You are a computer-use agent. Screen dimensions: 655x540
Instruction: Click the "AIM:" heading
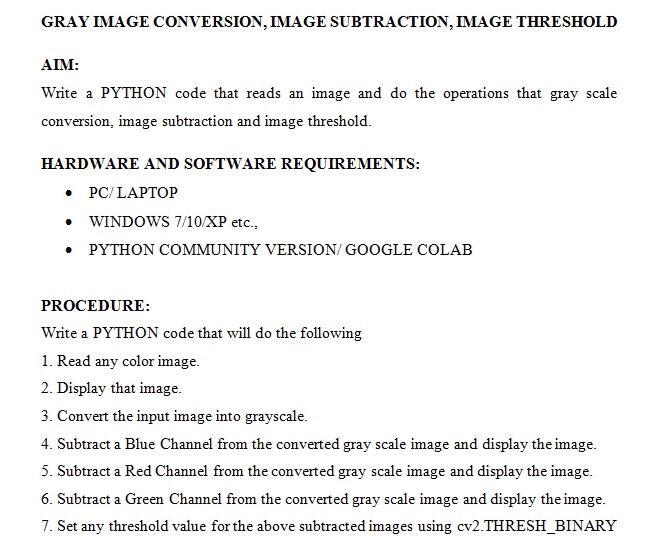(60, 65)
